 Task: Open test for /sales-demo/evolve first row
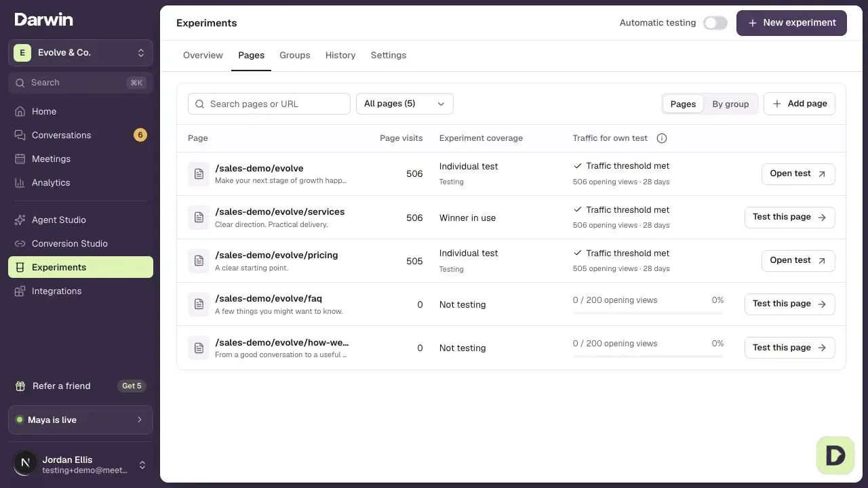pyautogui.click(x=798, y=174)
